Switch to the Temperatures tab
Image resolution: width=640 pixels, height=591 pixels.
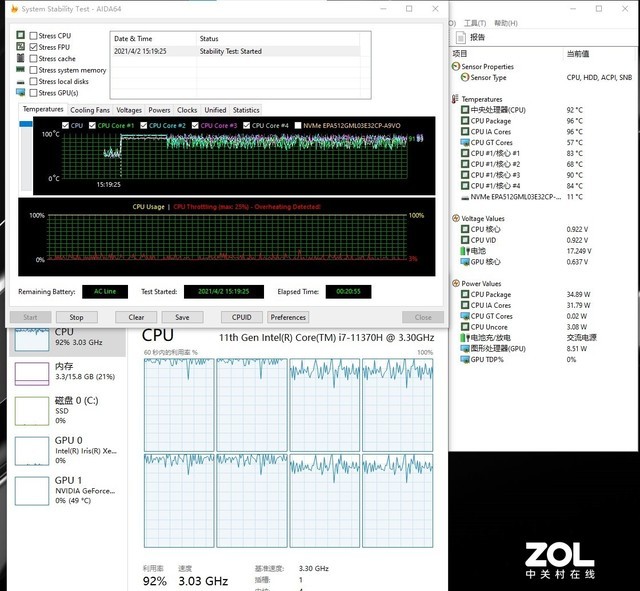[x=43, y=109]
